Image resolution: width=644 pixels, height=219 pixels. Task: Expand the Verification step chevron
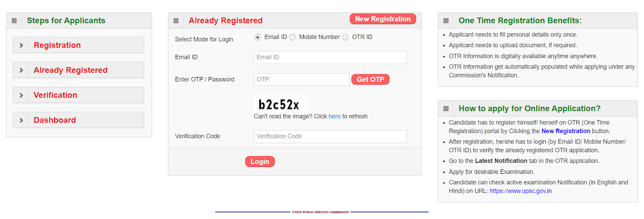(x=21, y=95)
